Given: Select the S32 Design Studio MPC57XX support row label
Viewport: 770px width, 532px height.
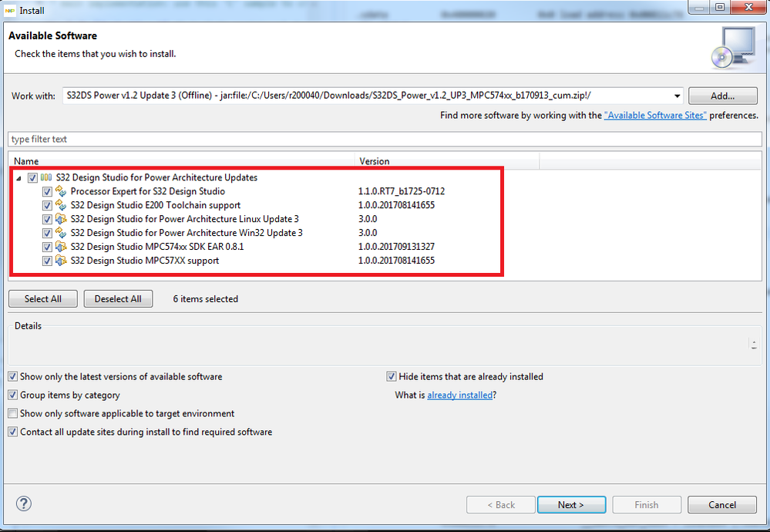Looking at the screenshot, I should 145,261.
